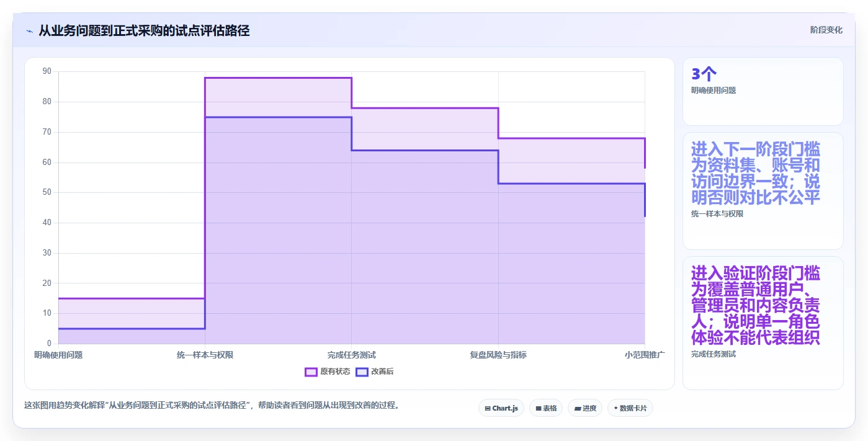868x441 pixels.
Task: Toggle the 改善后 series in the legend
Action: click(x=375, y=372)
